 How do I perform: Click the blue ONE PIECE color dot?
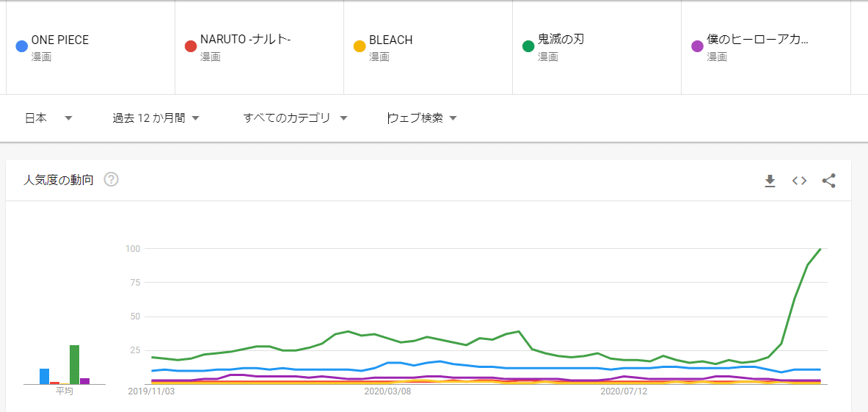(22, 47)
